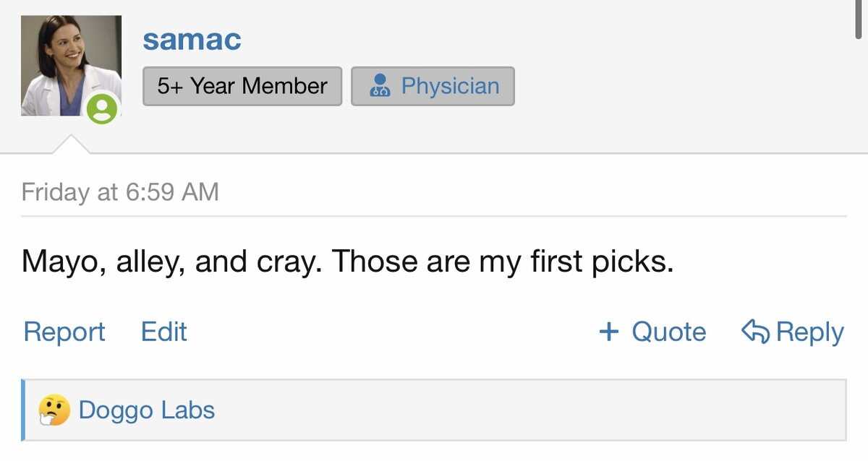Screen dimensions: 868x461
Task: Click the green online status icon on avatar
Action: 102,109
